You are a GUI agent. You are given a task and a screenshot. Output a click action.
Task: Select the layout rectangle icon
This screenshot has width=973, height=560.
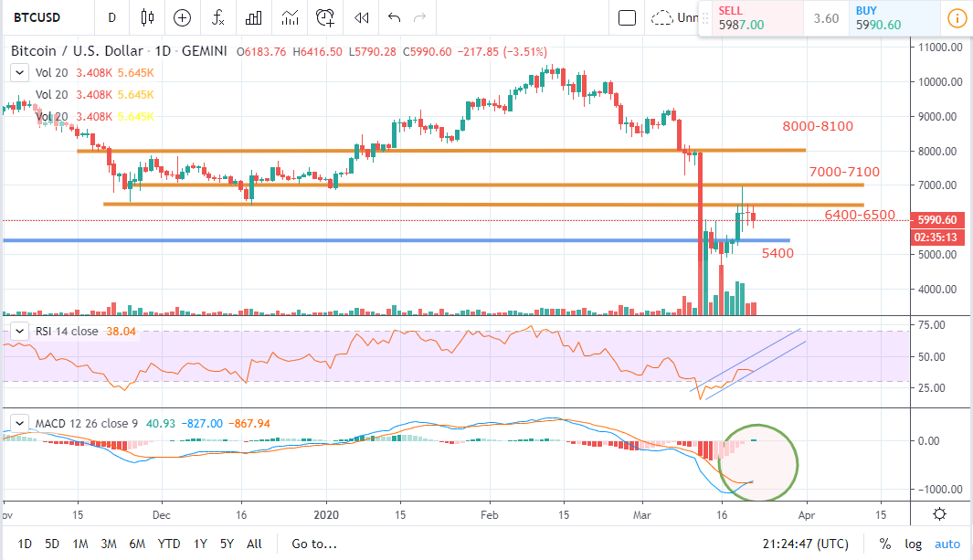click(628, 18)
